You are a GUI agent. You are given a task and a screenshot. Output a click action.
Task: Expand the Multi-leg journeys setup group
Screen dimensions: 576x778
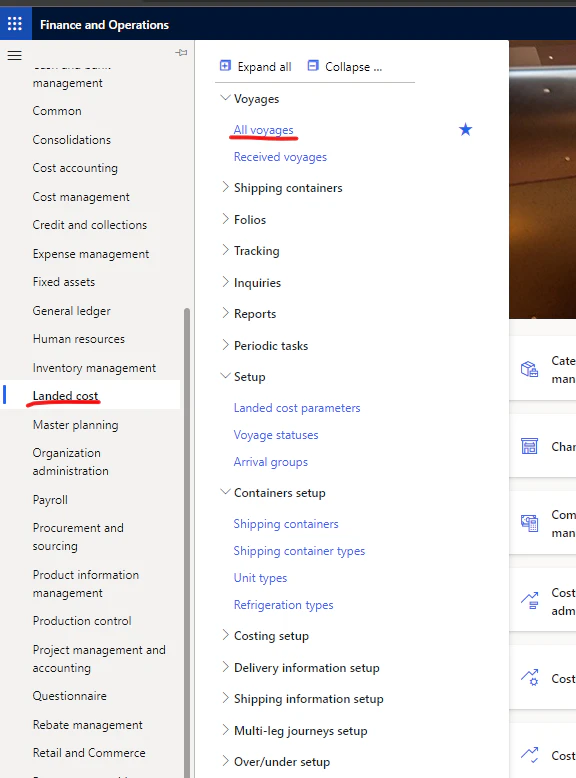225,730
